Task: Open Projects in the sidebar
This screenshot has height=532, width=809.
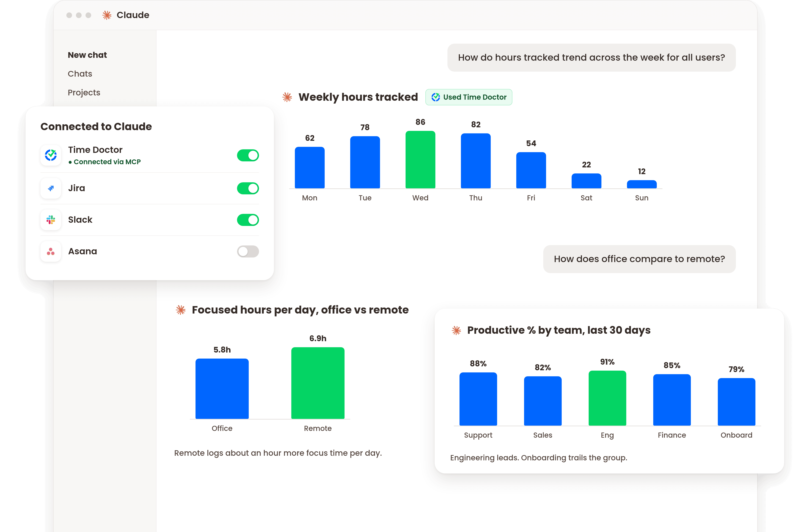Action: (84, 92)
